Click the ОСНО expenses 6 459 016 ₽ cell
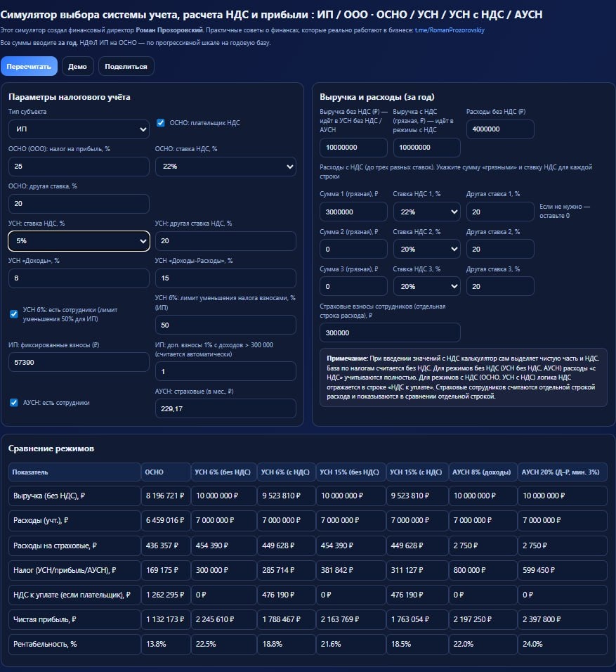 (x=165, y=520)
